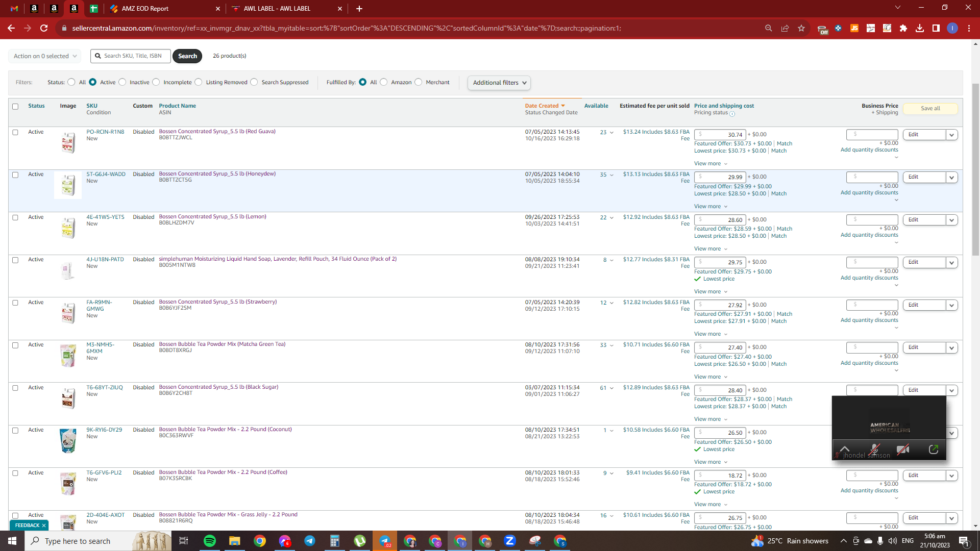Open the Action on 0 selected dropdown
Screen dimensions: 980x551
click(45, 56)
